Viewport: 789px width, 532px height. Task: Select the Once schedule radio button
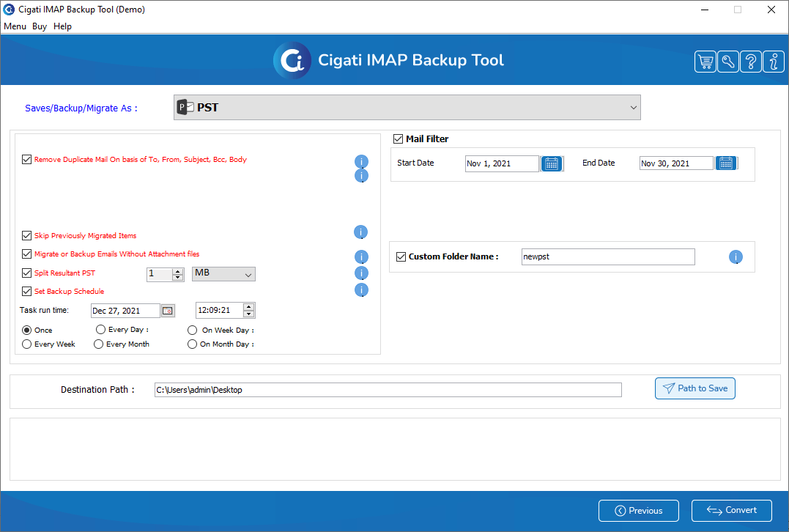(26, 330)
